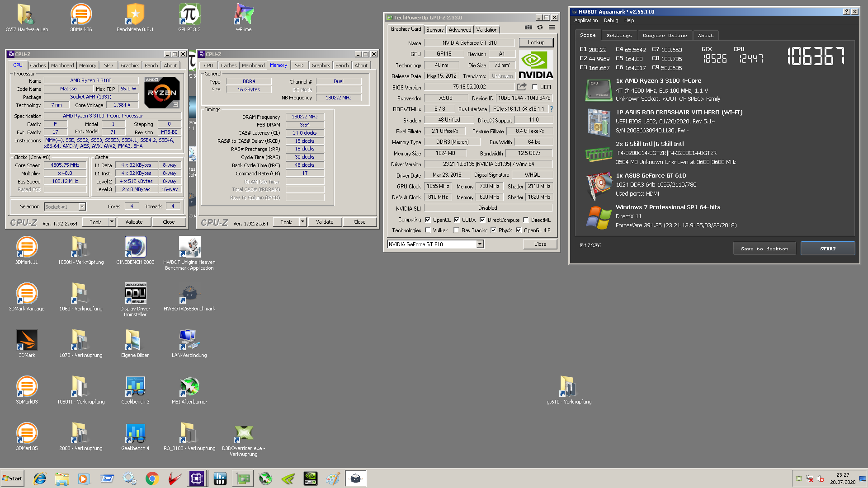
Task: Open the Socket #1 selection dropdown
Action: coord(82,206)
